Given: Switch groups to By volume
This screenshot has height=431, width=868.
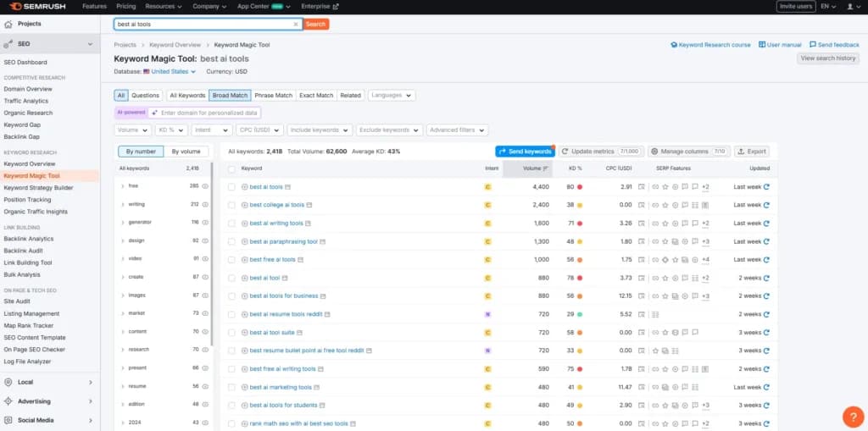Looking at the screenshot, I should (186, 152).
